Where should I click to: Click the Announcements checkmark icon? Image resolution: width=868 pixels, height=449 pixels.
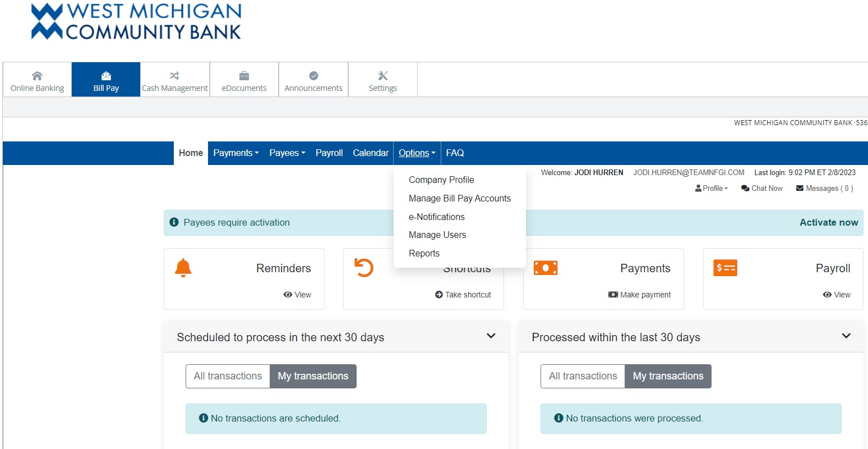[313, 76]
